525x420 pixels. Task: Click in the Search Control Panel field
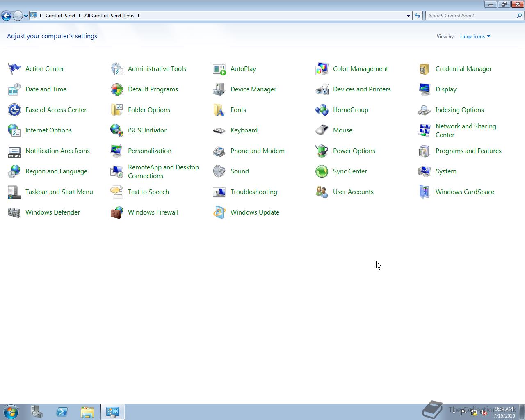(470, 16)
